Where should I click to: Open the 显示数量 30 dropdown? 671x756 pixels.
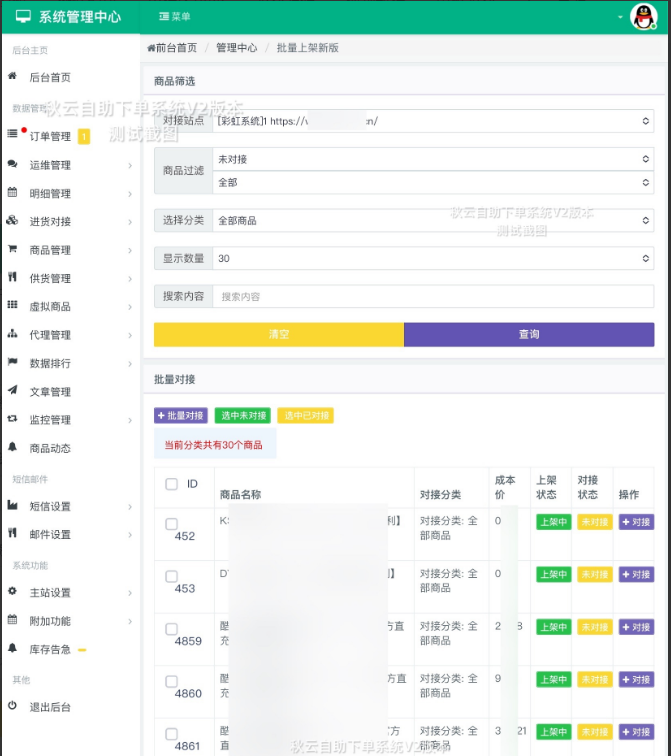click(x=433, y=258)
